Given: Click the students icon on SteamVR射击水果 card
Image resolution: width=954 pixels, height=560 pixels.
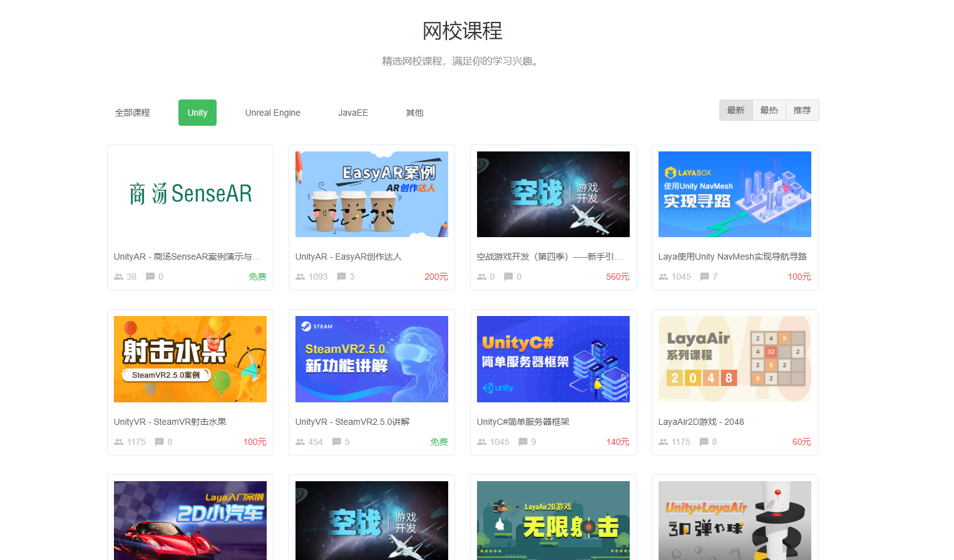Looking at the screenshot, I should 119,442.
